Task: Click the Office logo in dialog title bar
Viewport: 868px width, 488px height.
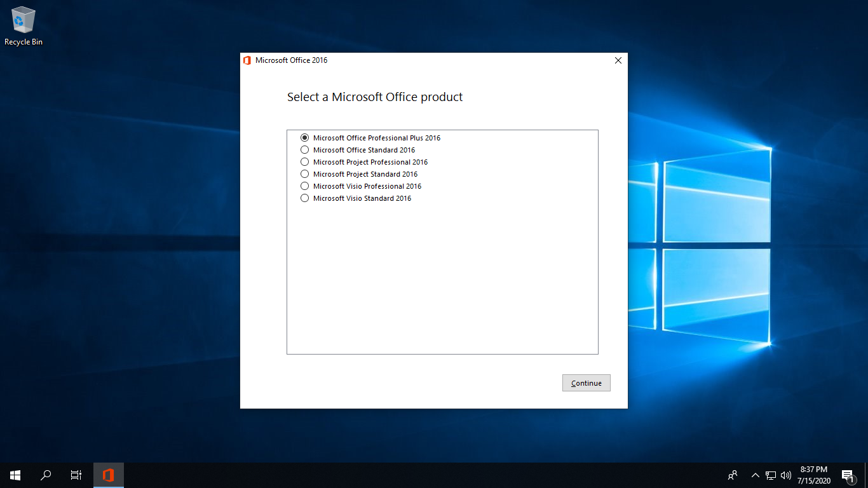Action: click(x=247, y=60)
